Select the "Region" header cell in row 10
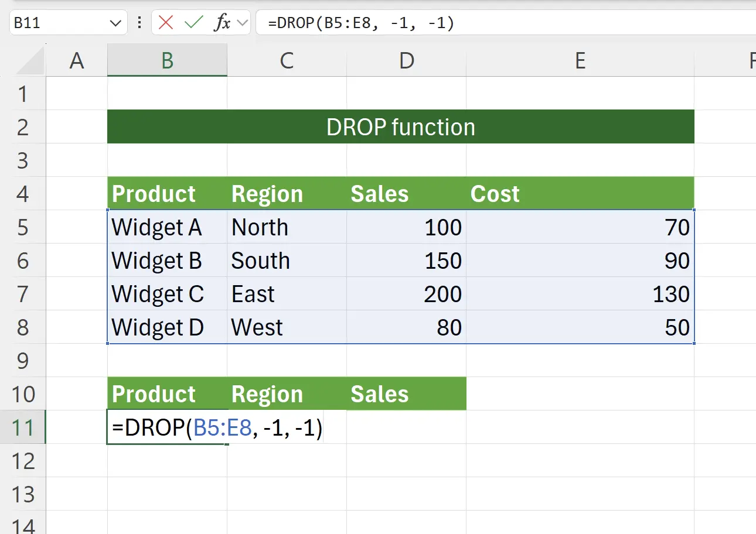The image size is (756, 534). (x=287, y=394)
